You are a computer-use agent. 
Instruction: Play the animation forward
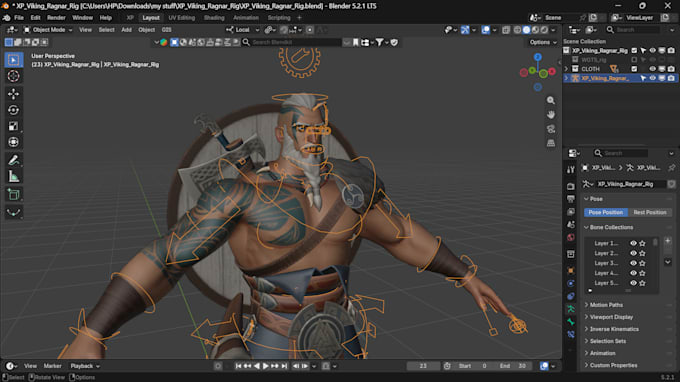[265, 366]
